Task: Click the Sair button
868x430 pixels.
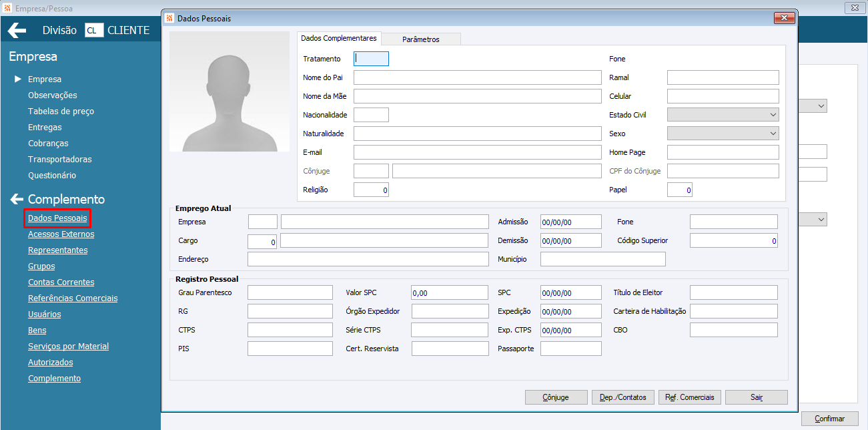Action: point(757,397)
